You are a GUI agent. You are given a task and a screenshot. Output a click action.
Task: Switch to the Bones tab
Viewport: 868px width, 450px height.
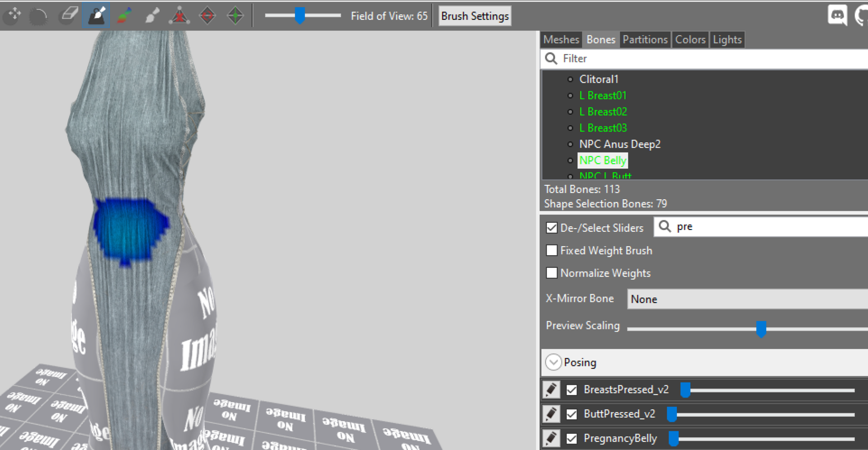tap(601, 40)
